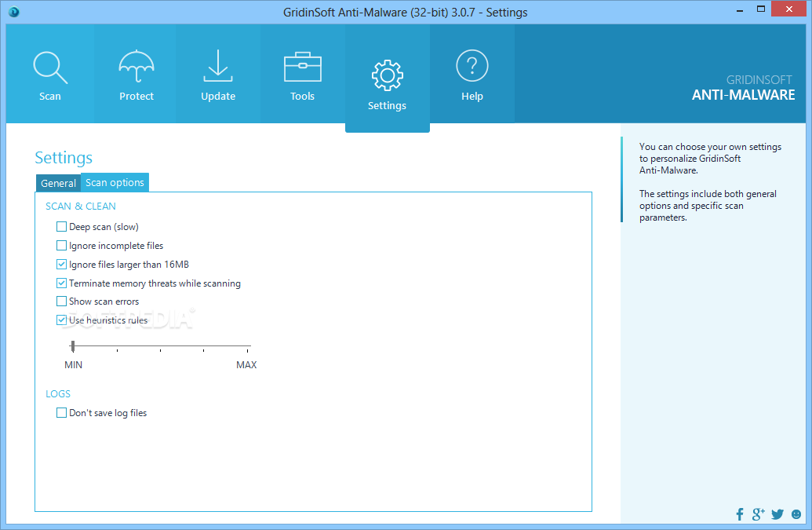Open the Protect umbrella section
812x530 pixels.
coord(137,74)
